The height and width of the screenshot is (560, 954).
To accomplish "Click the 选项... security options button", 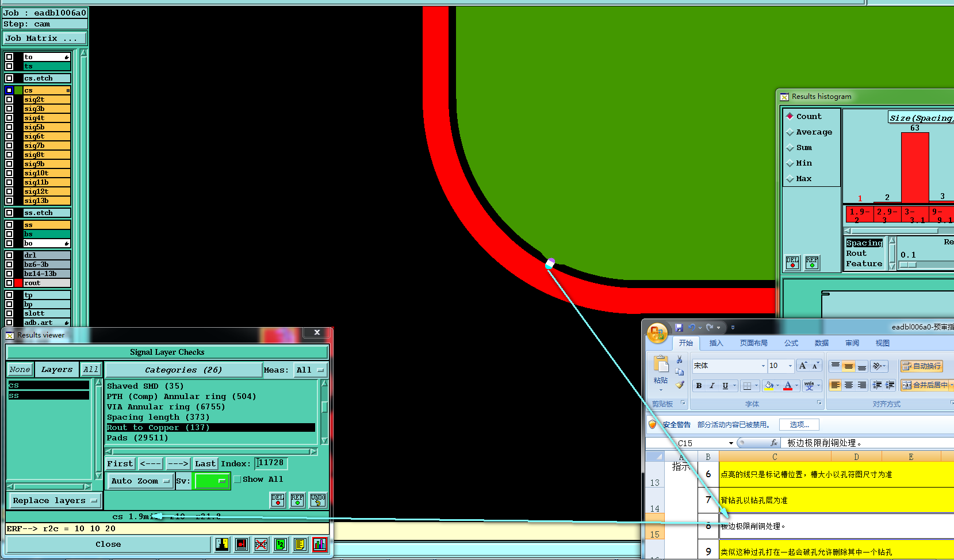I will click(799, 424).
